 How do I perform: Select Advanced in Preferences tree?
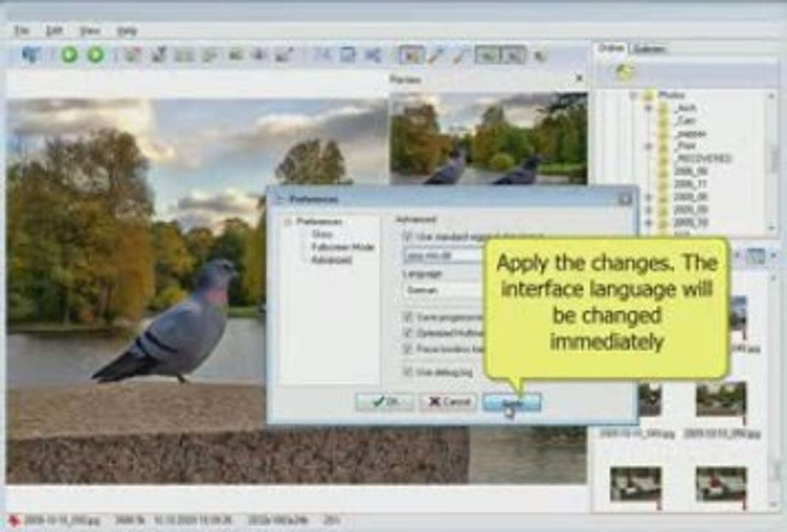tap(332, 260)
